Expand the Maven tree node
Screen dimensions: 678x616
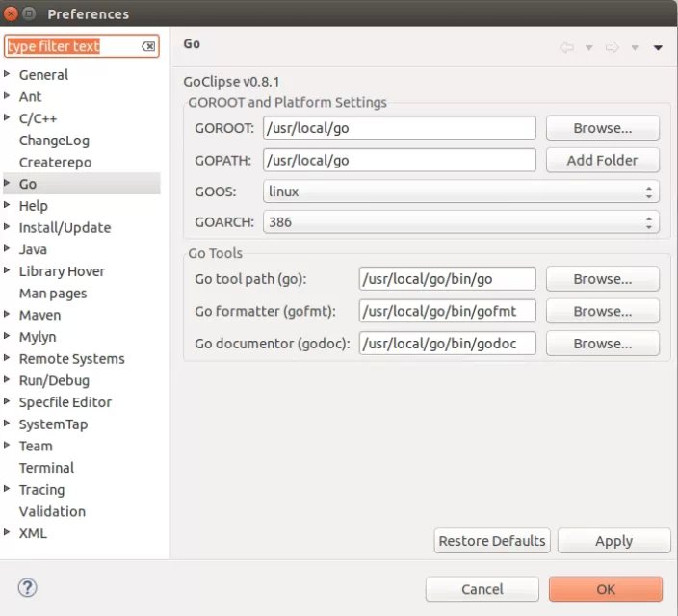pos(7,314)
